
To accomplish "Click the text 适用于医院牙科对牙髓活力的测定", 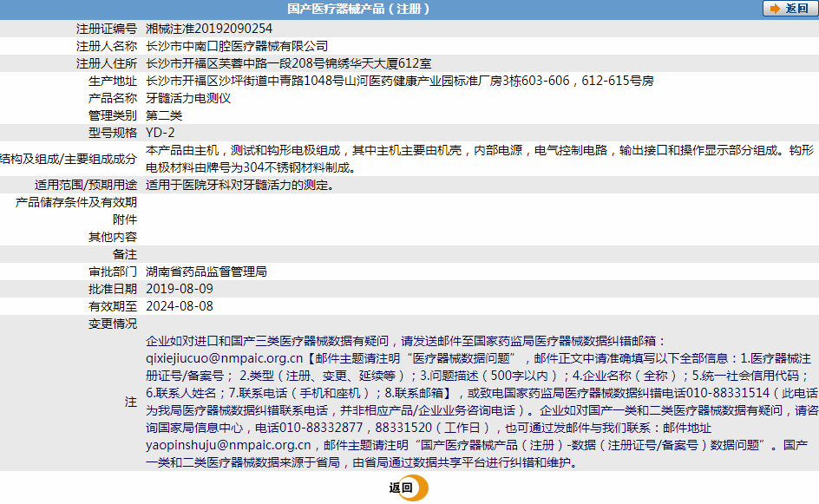I will pos(239,185).
